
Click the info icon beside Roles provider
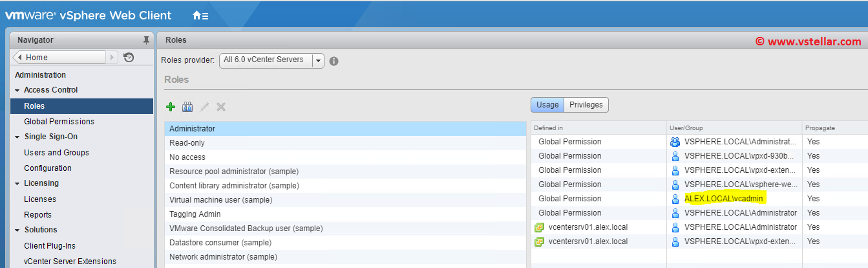pos(334,61)
